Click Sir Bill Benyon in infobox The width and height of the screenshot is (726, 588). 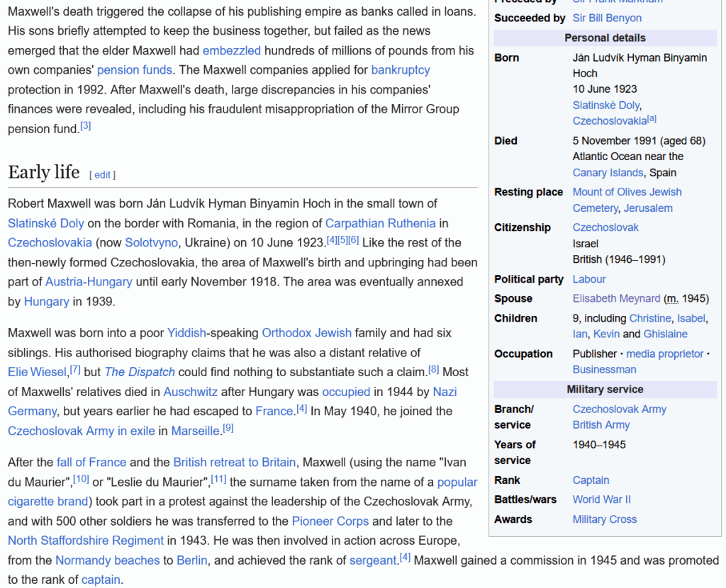607,18
